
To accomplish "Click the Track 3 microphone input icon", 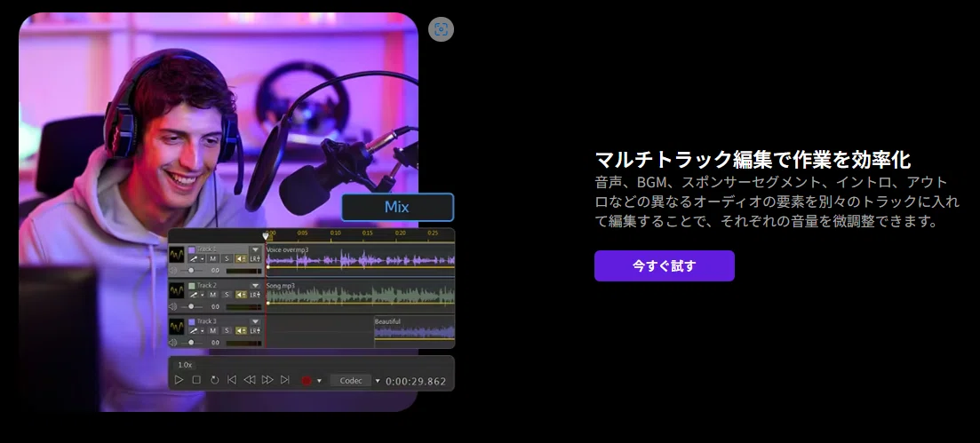I will 194,330.
